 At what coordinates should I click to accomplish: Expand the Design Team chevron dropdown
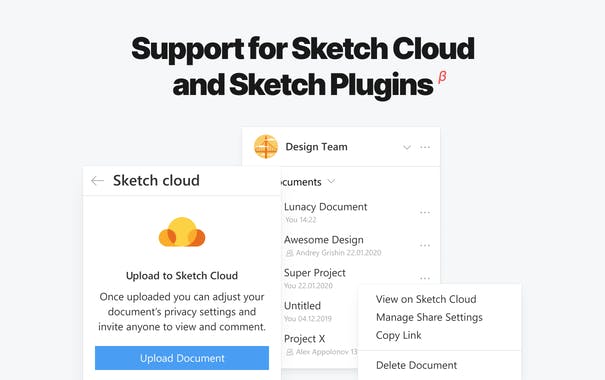click(x=407, y=147)
